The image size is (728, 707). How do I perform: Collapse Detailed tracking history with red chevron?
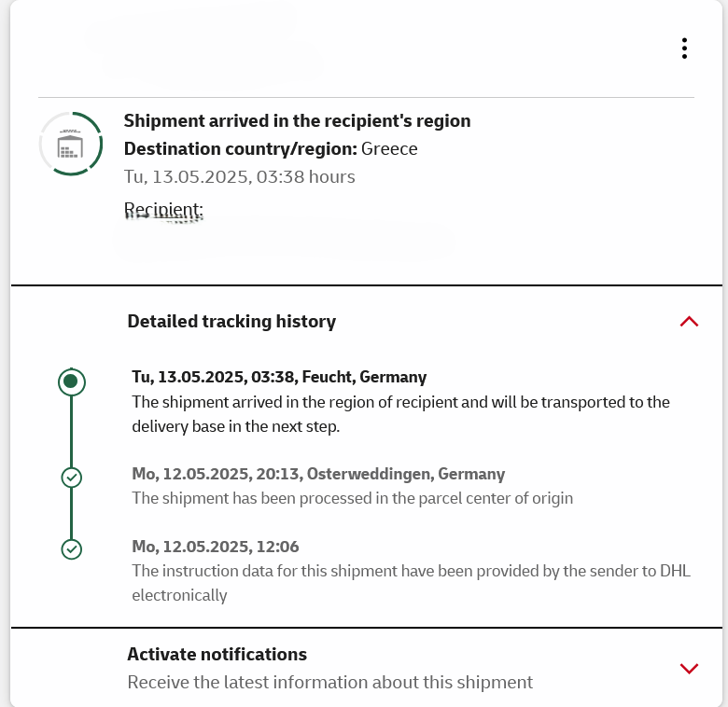689,322
